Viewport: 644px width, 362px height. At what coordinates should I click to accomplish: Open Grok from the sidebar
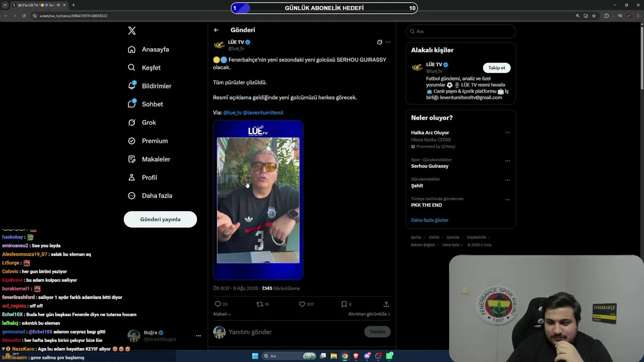tap(142, 123)
